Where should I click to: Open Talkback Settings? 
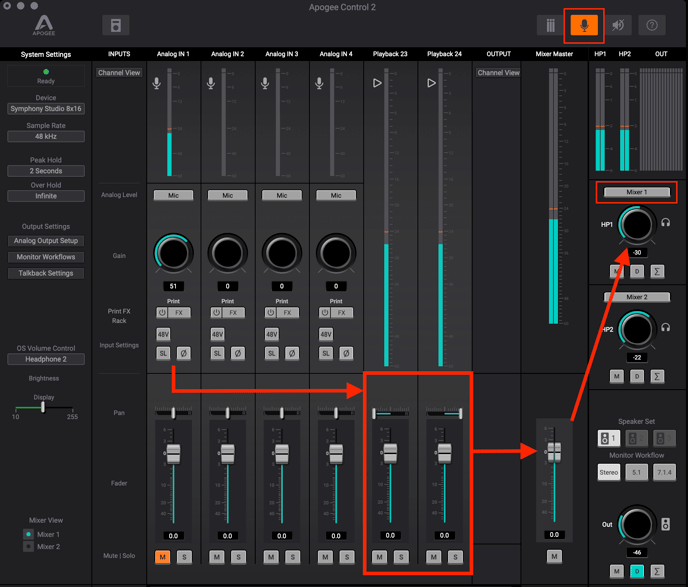pyautogui.click(x=46, y=273)
